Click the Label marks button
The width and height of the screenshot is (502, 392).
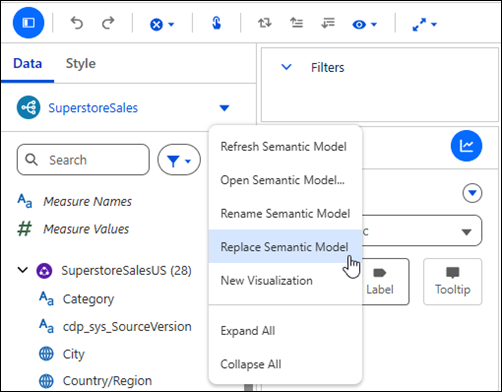386,282
